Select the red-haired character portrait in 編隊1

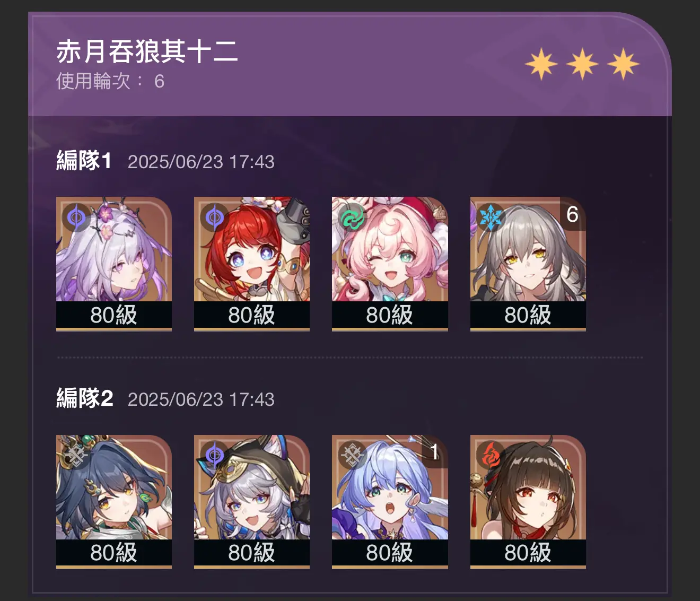252,264
